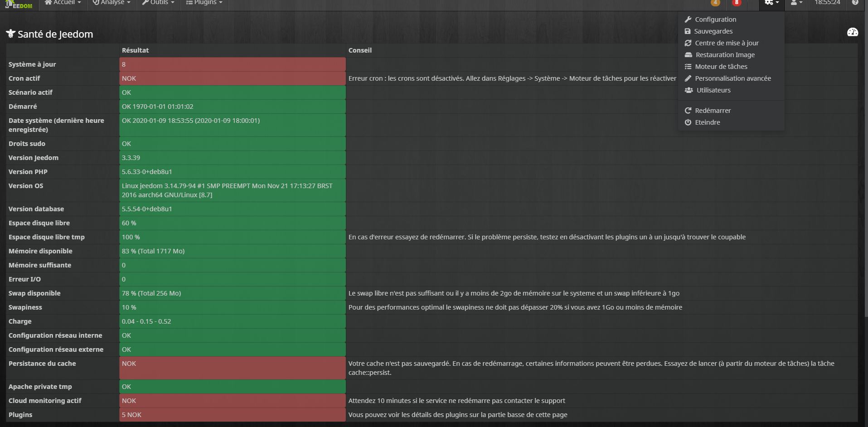Click the swapiness performance advice text
Screen dimensions: 868x427
point(515,307)
